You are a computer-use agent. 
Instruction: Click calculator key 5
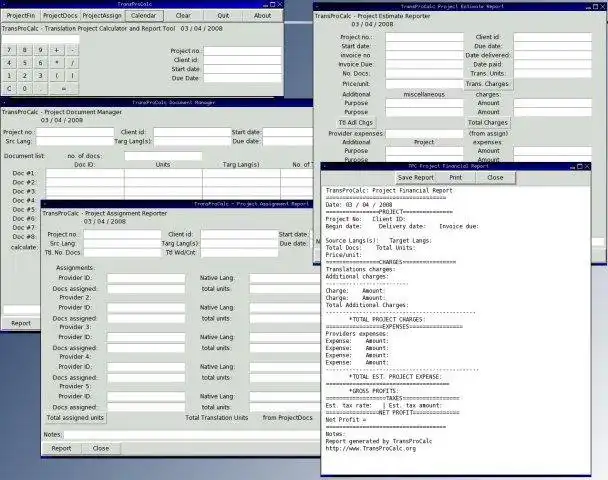[25, 63]
